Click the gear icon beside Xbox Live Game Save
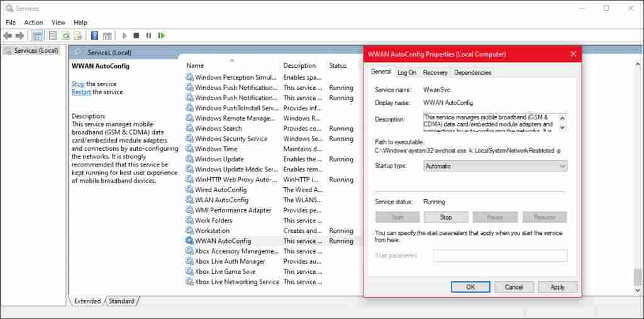Screen dimensions: 644x319 point(189,272)
